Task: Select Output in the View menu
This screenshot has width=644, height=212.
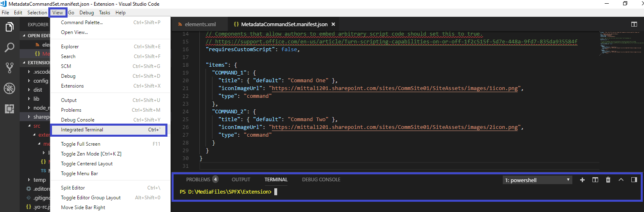Action: pos(110,100)
